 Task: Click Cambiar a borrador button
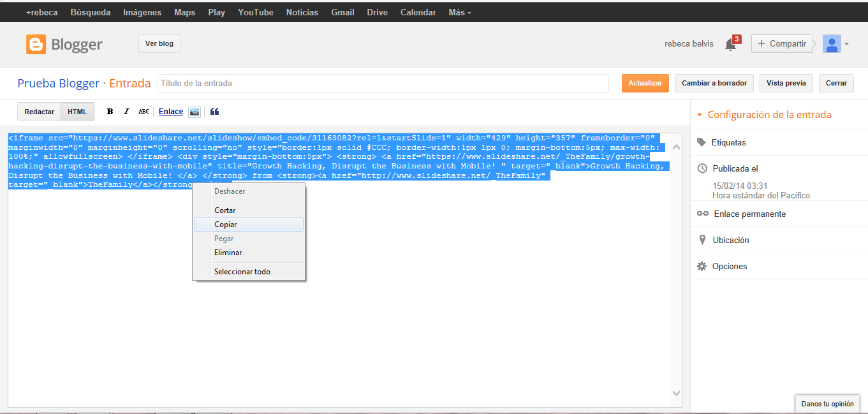pos(714,83)
